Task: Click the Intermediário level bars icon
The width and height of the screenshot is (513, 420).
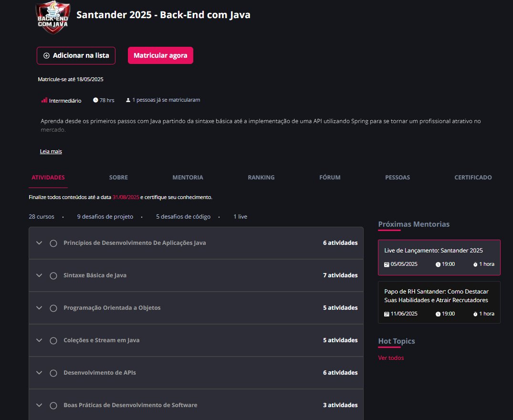Action: click(44, 100)
